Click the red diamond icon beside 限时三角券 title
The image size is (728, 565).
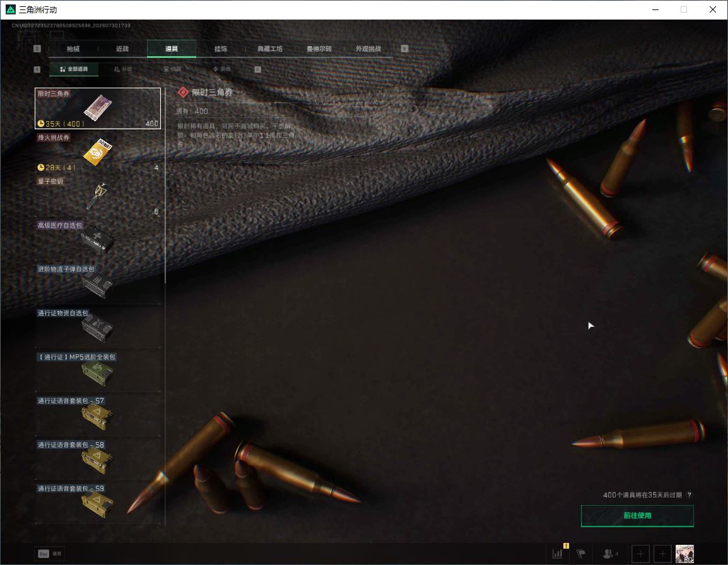(183, 93)
